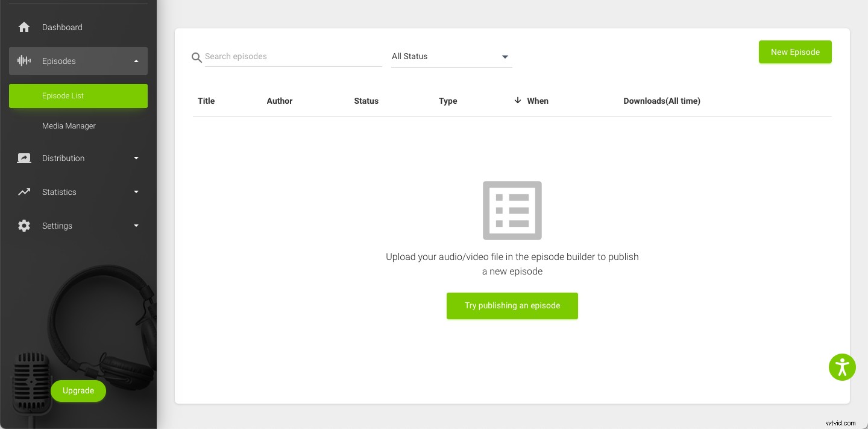Toggle the When sort order arrow
The image size is (868, 429).
pos(518,101)
